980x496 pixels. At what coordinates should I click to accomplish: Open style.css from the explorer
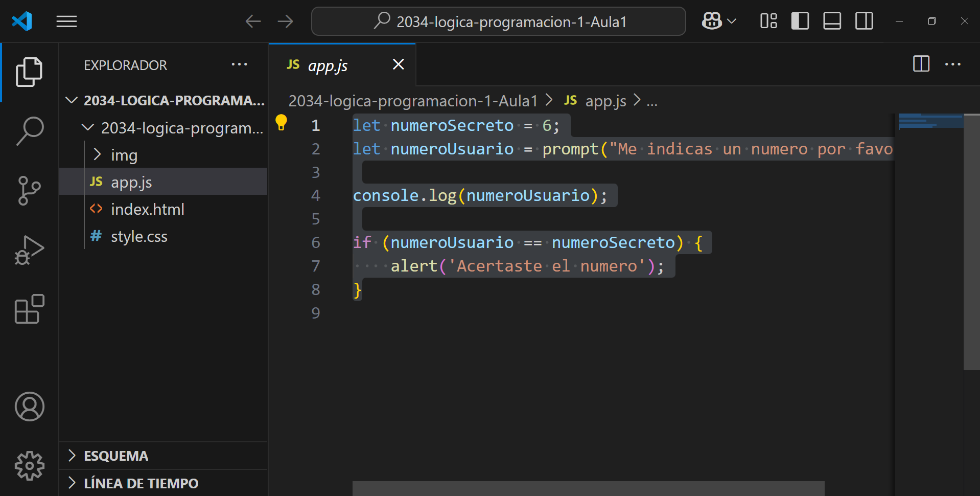coord(163,236)
